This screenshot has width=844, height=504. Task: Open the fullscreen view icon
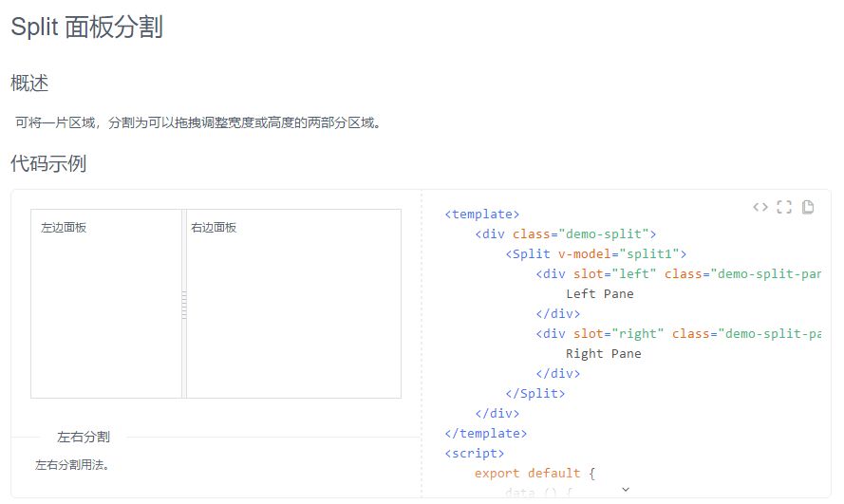pyautogui.click(x=784, y=207)
